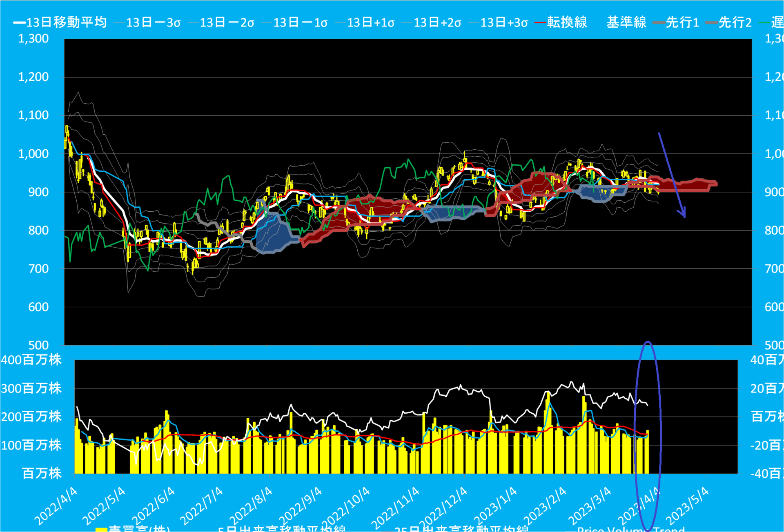Viewport: 784px width, 532px height.
Task: Click the 2023/5/4 date axis label
Action: (x=688, y=506)
